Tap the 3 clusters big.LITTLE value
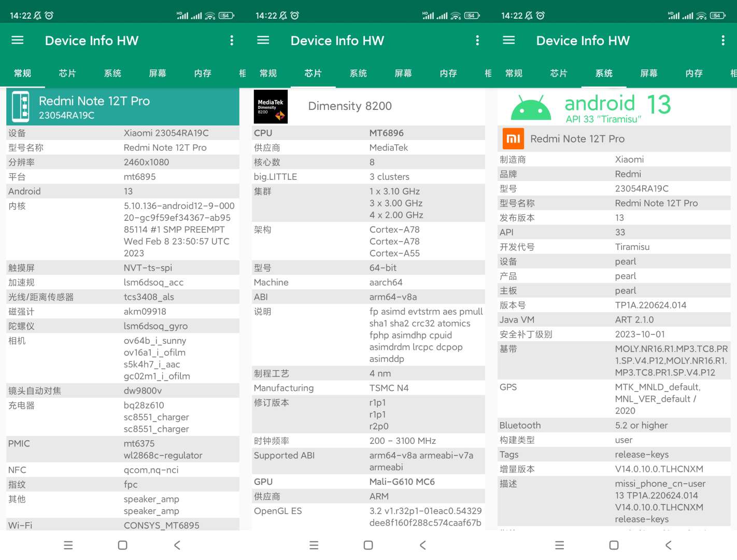The height and width of the screenshot is (560, 737). [x=389, y=177]
